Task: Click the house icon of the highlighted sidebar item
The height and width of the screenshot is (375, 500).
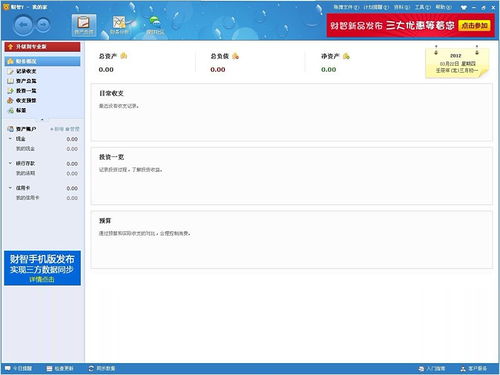Action: (10, 61)
